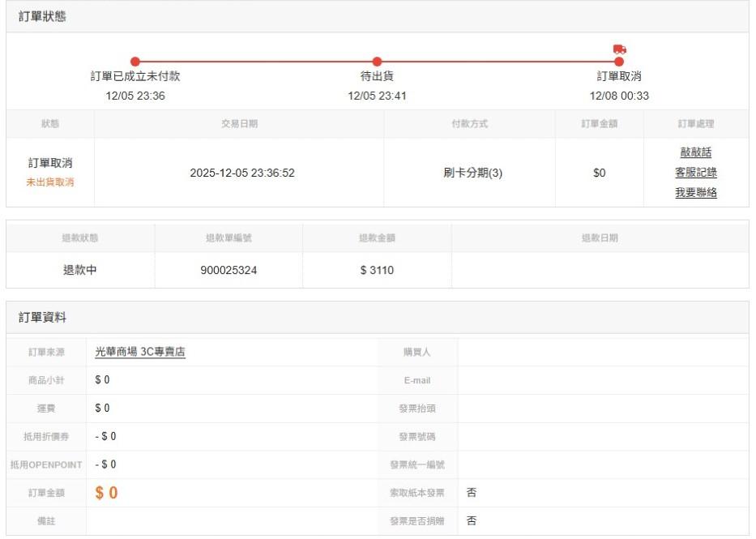Screen dimensions: 756x539
Task: Click the 12/08 00:33 cancellation timestamp
Action: (x=619, y=96)
